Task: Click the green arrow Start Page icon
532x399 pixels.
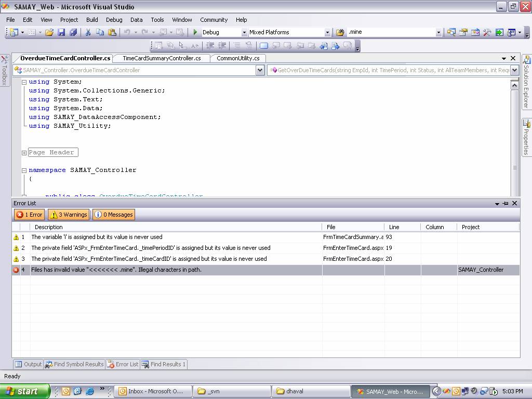Action: tap(499, 32)
